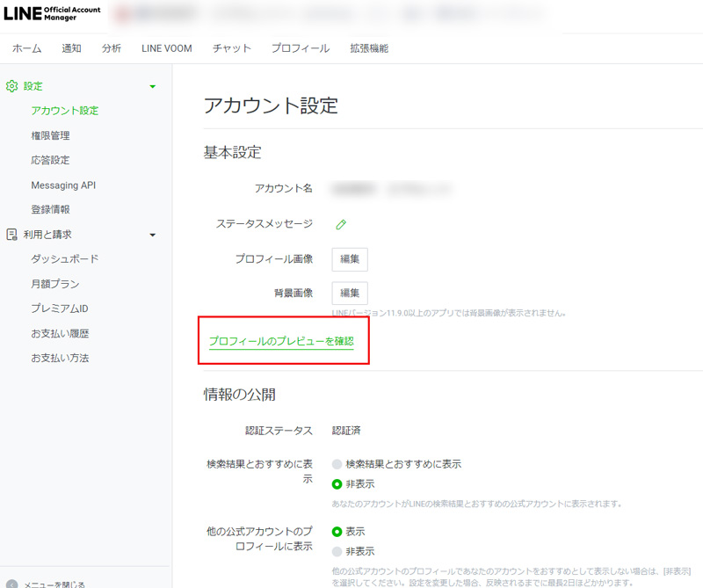Viewport: 703px width, 588px height.
Task: Click the アカウント設定 page title
Action: click(x=271, y=105)
